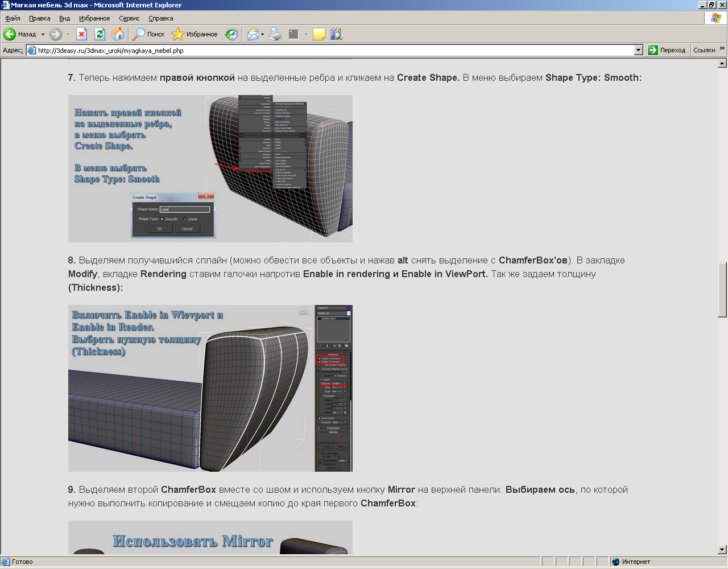
Task: Open the Правка menu
Action: point(40,18)
